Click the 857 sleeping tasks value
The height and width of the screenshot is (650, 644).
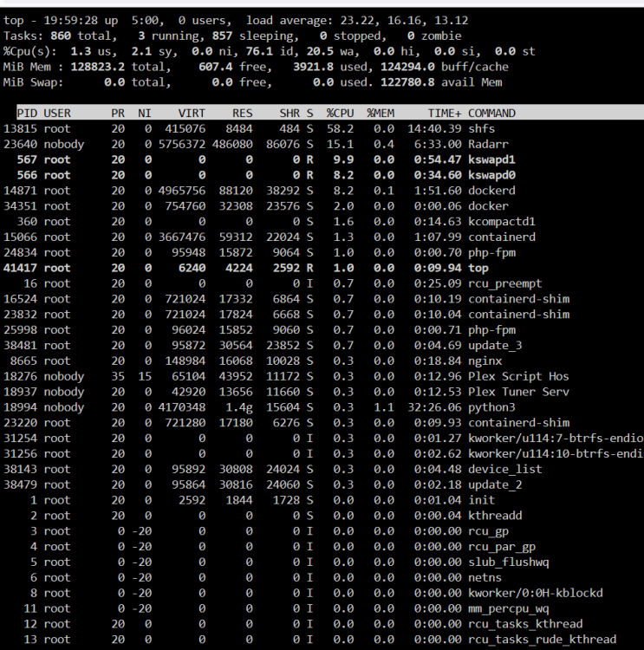222,36
